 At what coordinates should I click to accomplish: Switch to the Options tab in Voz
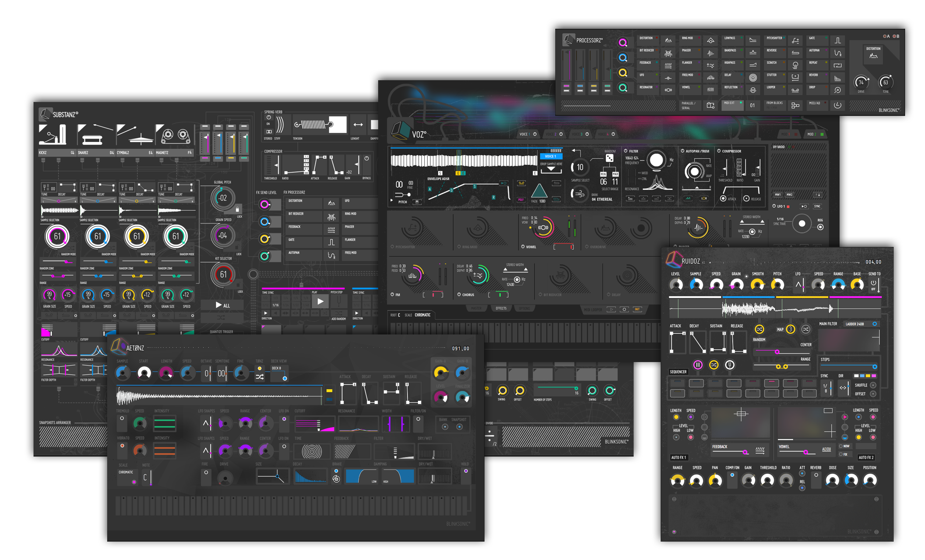(524, 308)
